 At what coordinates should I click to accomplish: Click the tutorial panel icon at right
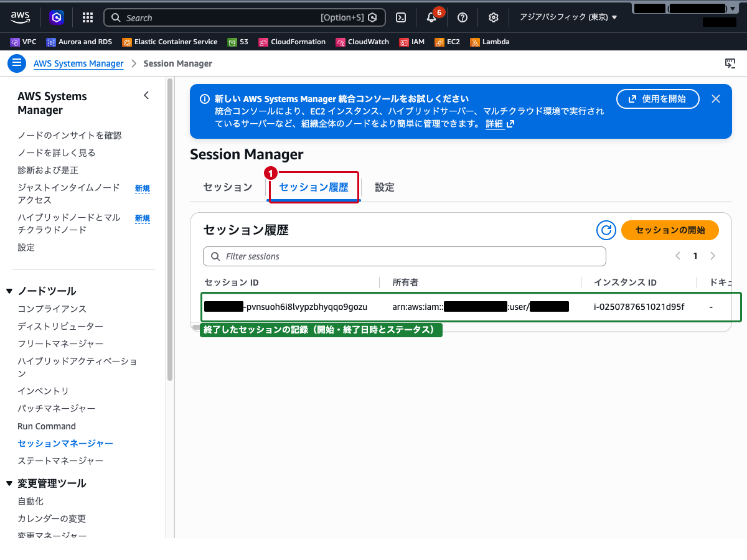730,63
